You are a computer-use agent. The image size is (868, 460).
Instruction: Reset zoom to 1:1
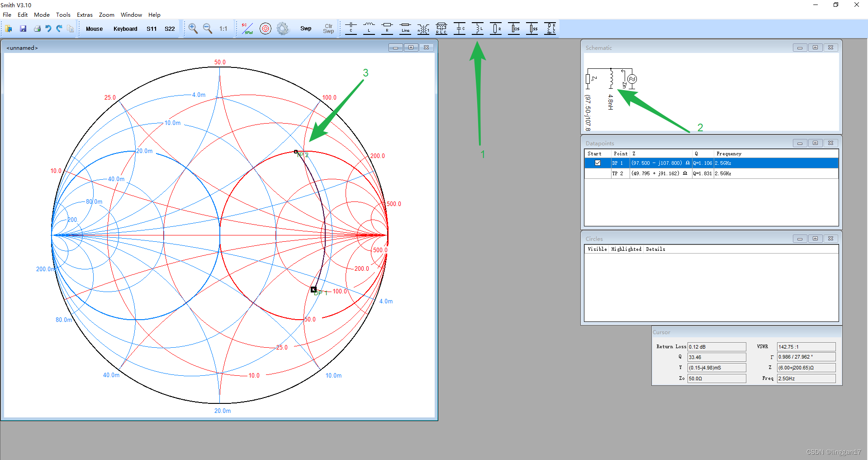pyautogui.click(x=223, y=29)
